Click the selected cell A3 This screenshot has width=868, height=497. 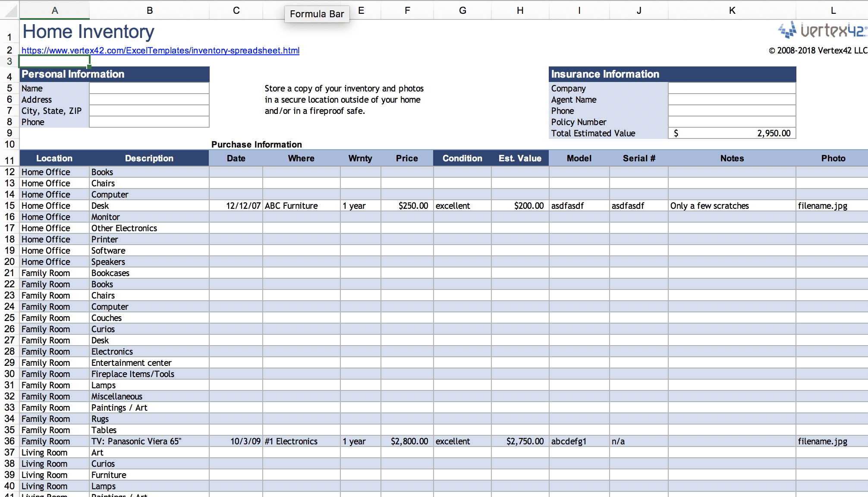point(54,61)
